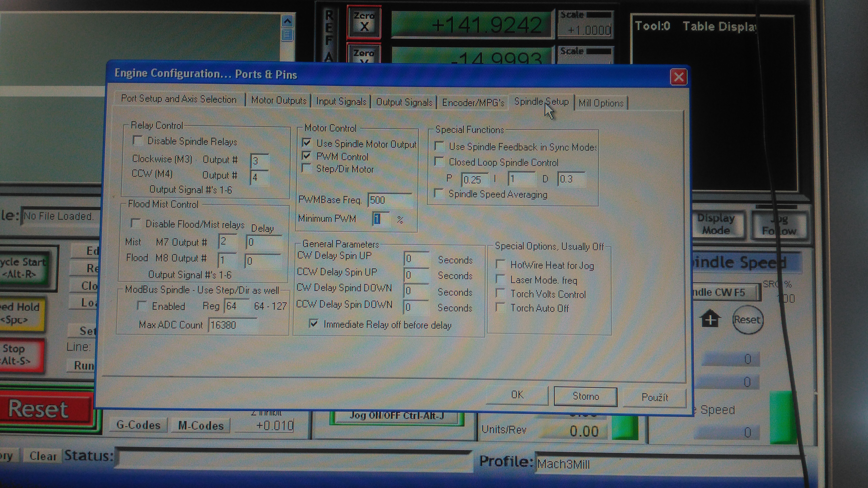Viewport: 868px width, 488px height.
Task: Click the round spindle Reset button
Action: click(747, 319)
